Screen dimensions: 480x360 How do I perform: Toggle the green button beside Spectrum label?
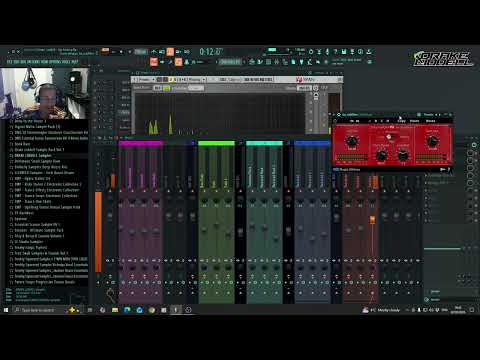click(166, 88)
